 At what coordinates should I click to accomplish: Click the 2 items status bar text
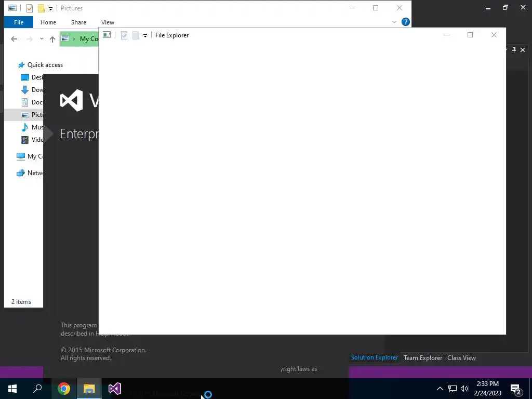point(21,302)
